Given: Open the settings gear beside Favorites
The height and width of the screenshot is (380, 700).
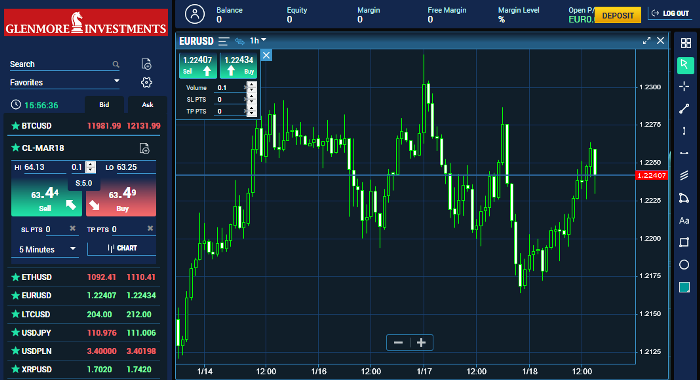Looking at the screenshot, I should tap(146, 82).
